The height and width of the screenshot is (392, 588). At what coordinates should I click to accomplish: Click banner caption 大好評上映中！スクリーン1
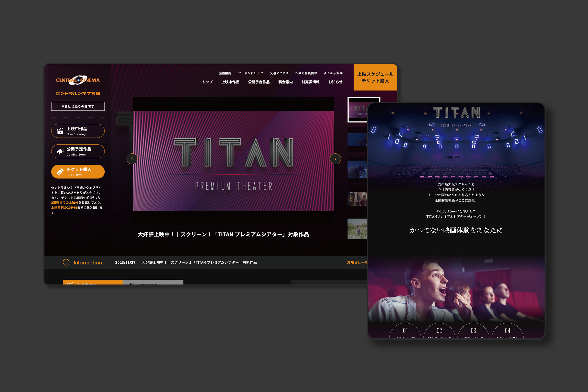(x=223, y=234)
